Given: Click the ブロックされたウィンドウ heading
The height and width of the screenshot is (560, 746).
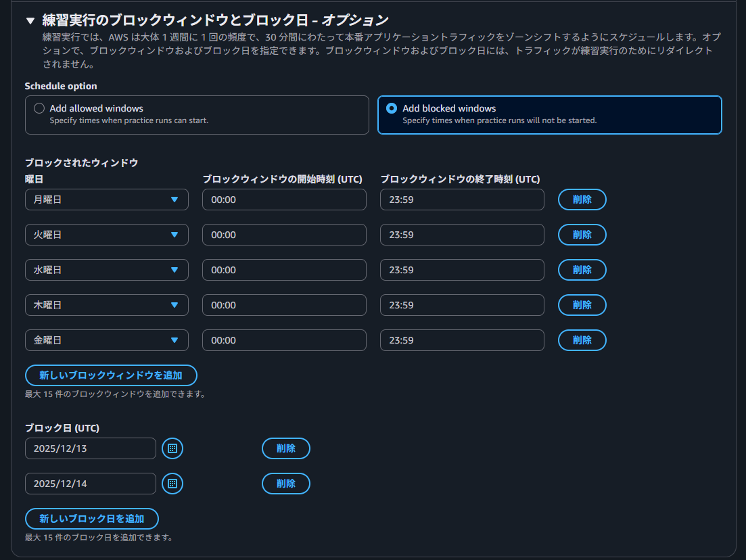Looking at the screenshot, I should coord(81,163).
